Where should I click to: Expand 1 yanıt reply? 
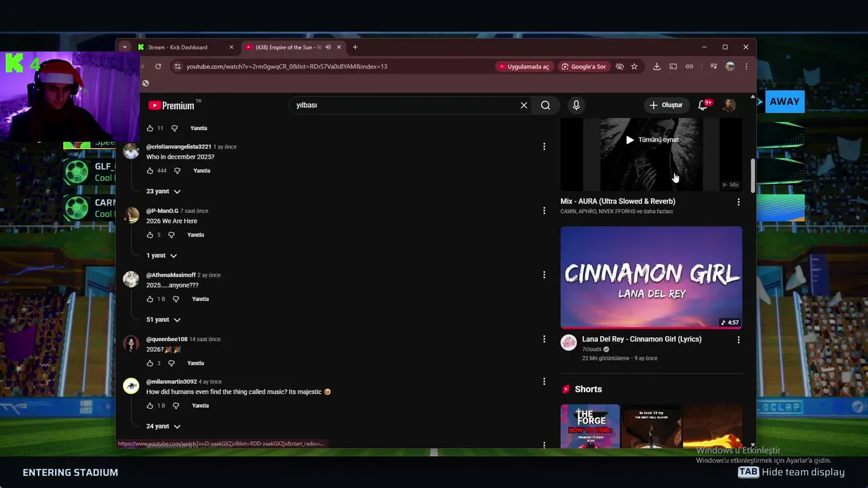(x=161, y=256)
